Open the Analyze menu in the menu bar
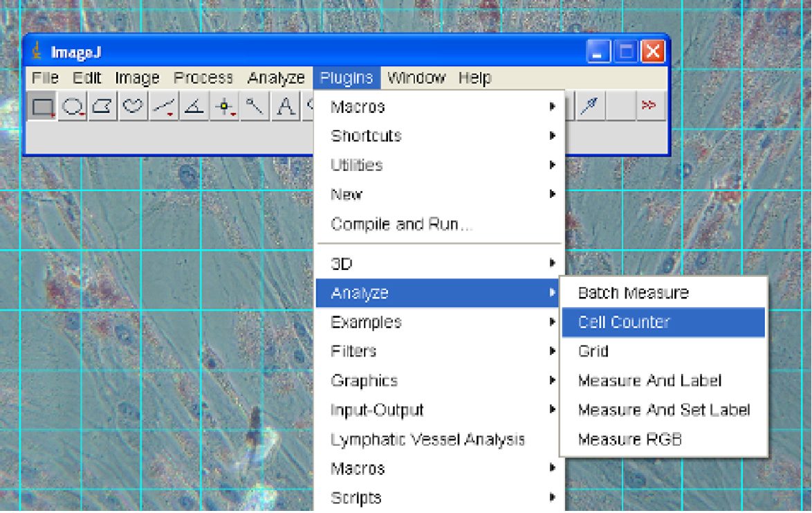 [276, 78]
